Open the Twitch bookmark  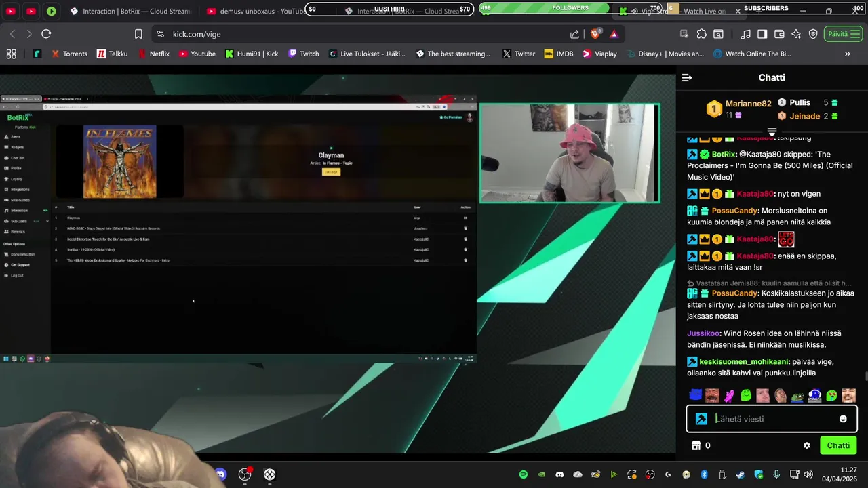[303, 54]
